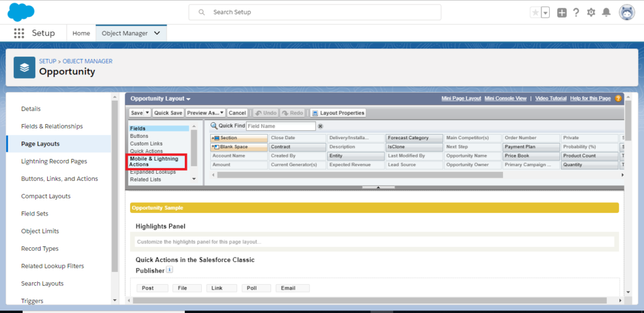
Task: Click the Salesforce cloud logo
Action: pos(21,12)
